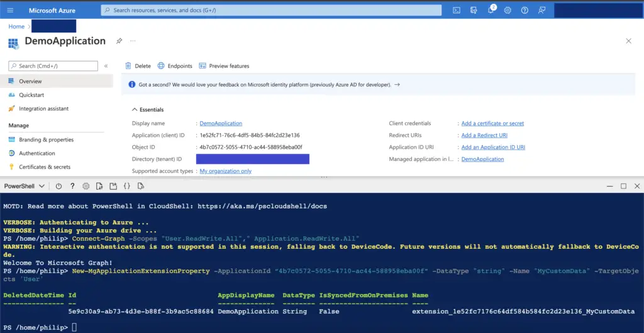
Task: Click Microsoft Azure logo text
Action: pos(52,10)
